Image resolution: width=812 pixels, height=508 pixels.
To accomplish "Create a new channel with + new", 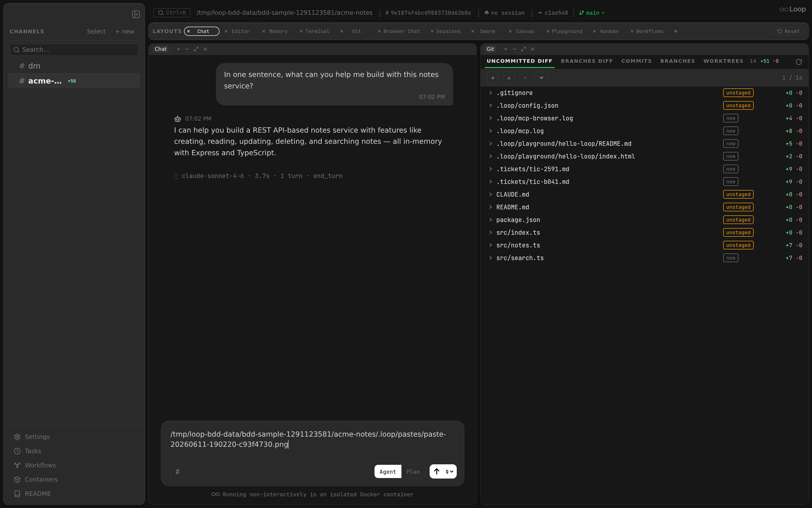I will (125, 31).
